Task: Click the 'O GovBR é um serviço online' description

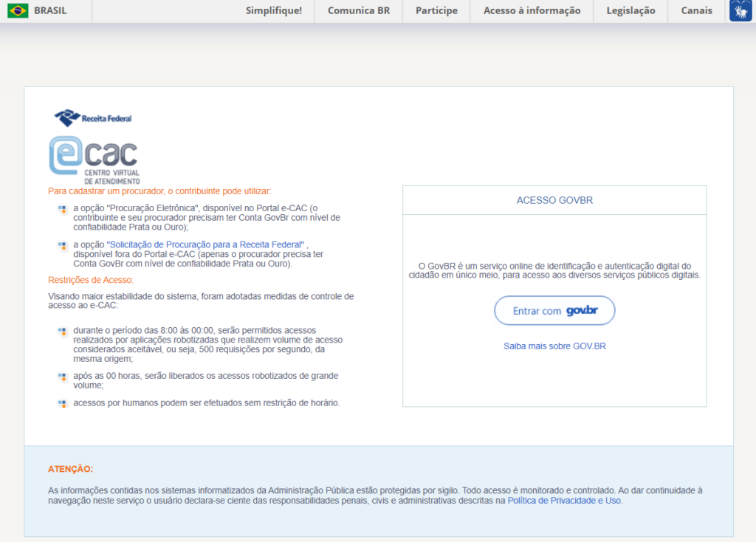Action: (554, 270)
